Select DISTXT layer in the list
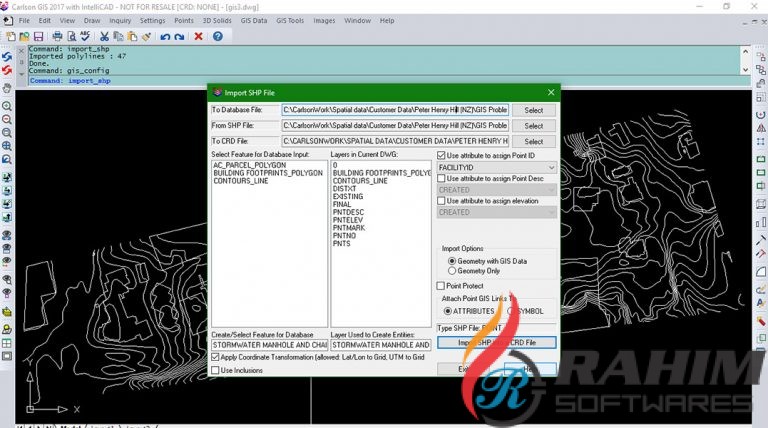 (x=344, y=189)
